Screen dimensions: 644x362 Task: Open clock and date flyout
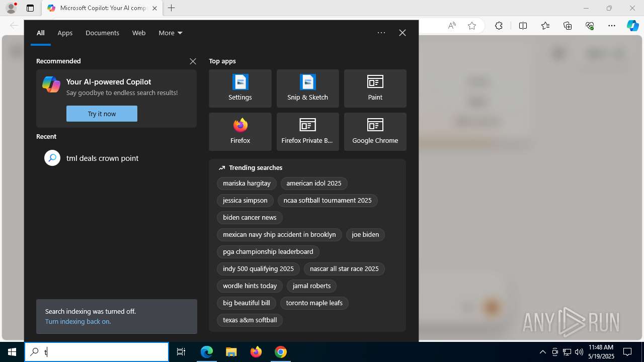pyautogui.click(x=601, y=352)
